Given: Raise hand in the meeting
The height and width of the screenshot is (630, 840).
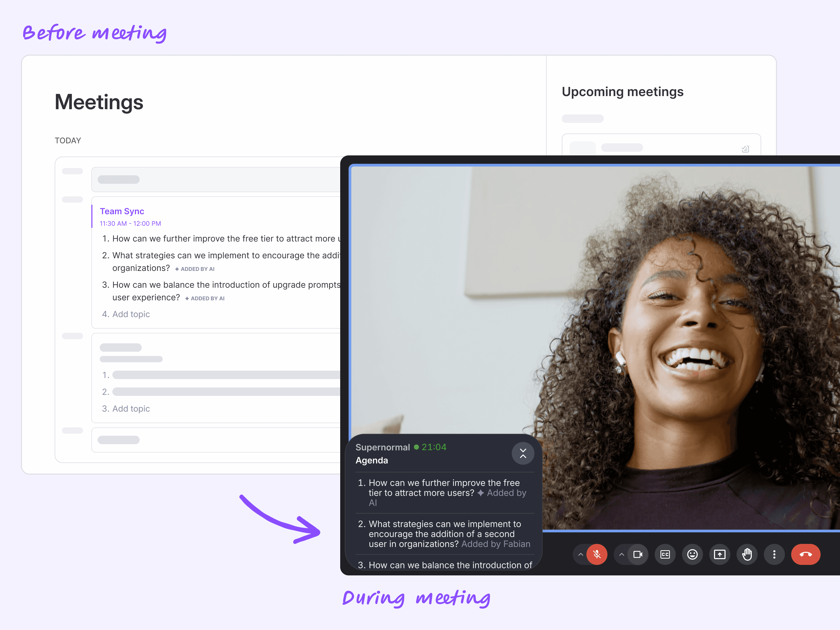Looking at the screenshot, I should (x=747, y=554).
